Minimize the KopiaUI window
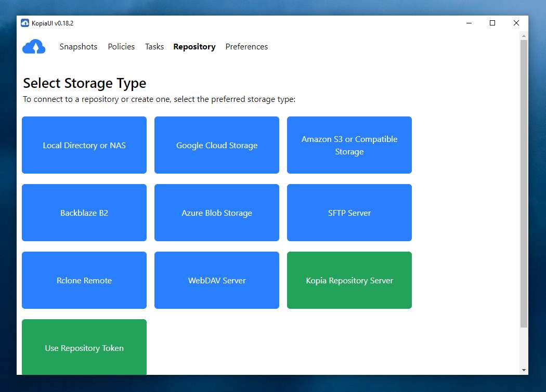 pyautogui.click(x=469, y=23)
